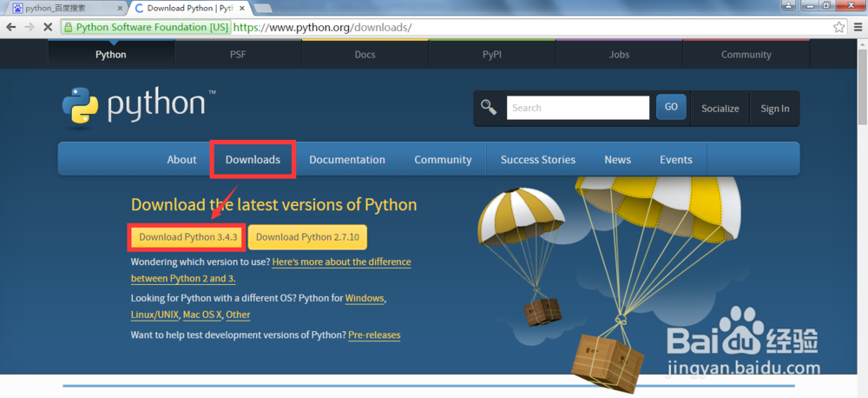The width and height of the screenshot is (868, 398).
Task: Click the address bar URL
Action: click(x=322, y=27)
